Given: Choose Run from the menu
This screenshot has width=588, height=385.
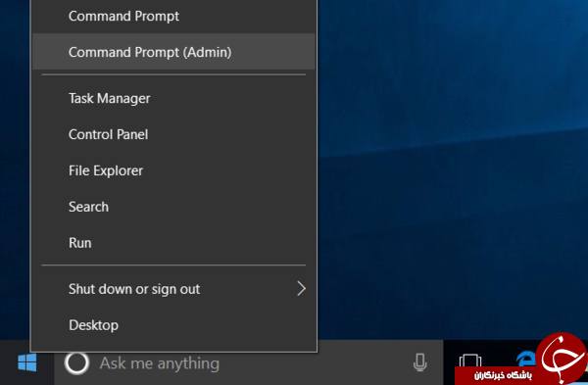Looking at the screenshot, I should coord(173,243).
